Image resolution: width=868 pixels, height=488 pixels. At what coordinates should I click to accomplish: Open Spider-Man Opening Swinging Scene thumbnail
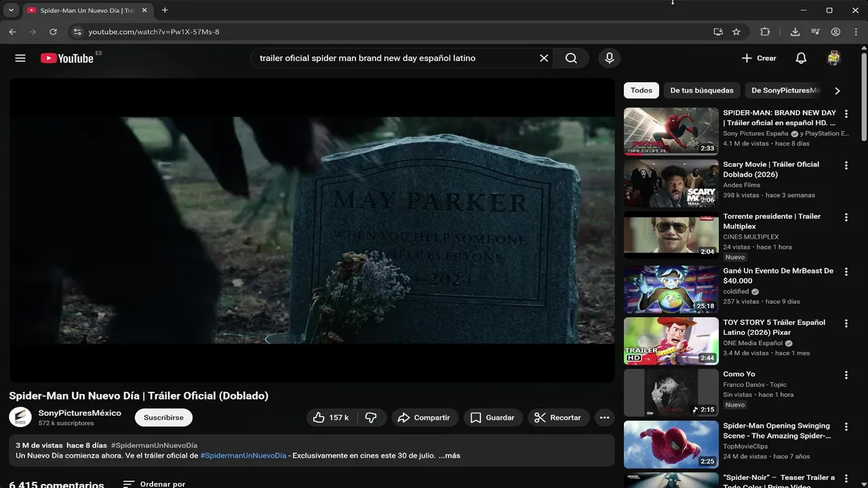[671, 445]
